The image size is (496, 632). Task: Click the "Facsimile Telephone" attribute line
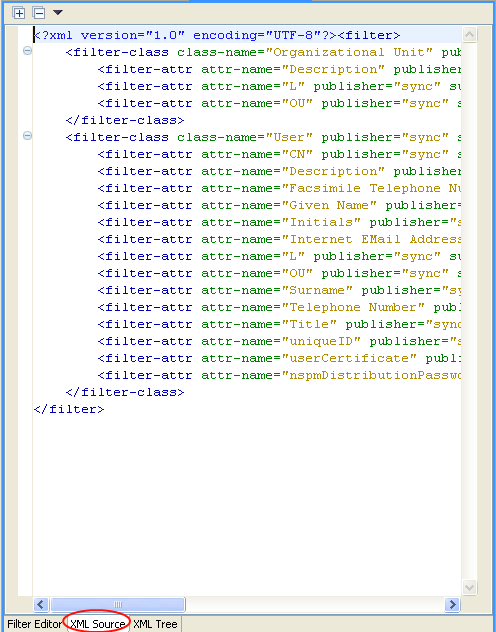[279, 188]
